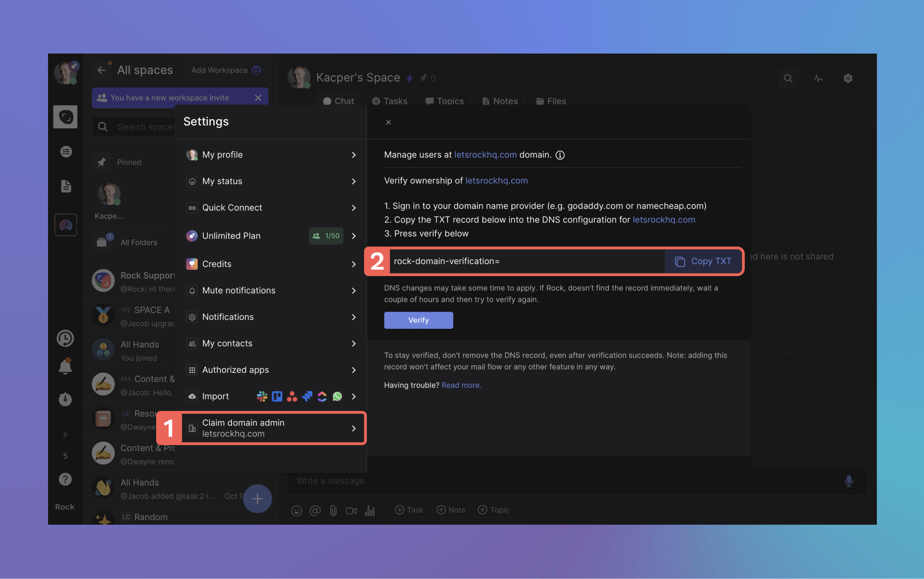Open the help question mark icon
Screen dimensions: 924x579
point(65,479)
